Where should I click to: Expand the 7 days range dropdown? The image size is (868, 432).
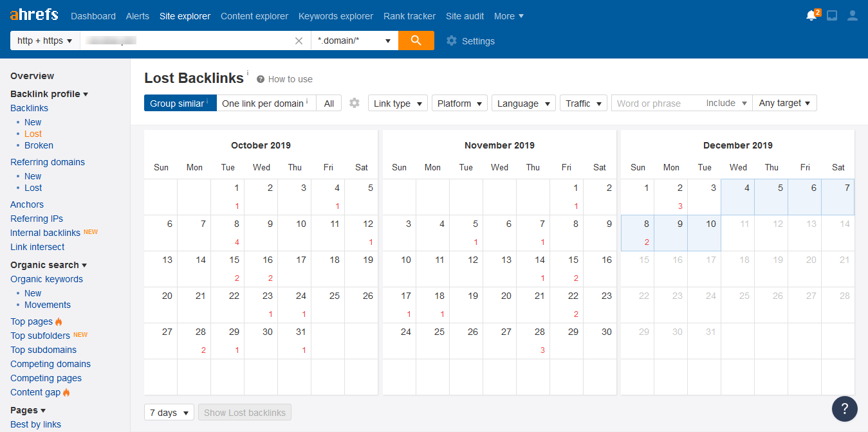[169, 413]
